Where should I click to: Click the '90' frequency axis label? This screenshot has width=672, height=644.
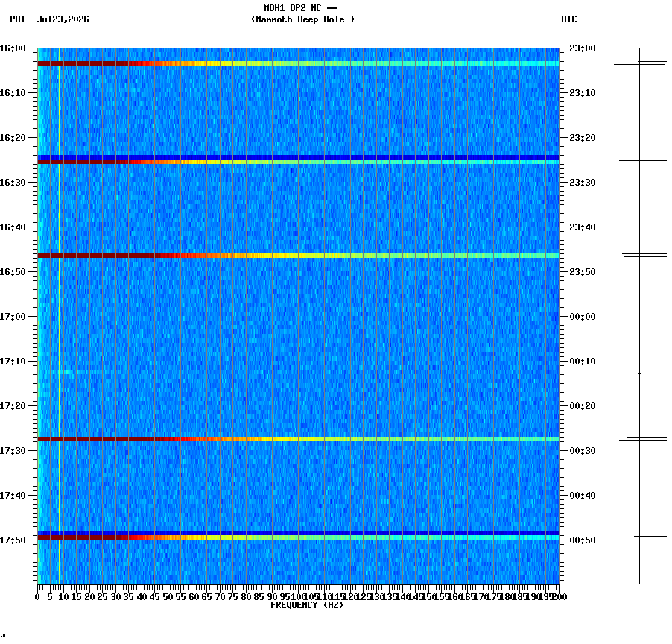[273, 597]
